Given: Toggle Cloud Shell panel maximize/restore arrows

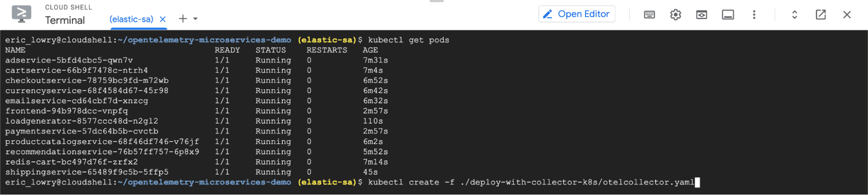Looking at the screenshot, I should click(794, 15).
